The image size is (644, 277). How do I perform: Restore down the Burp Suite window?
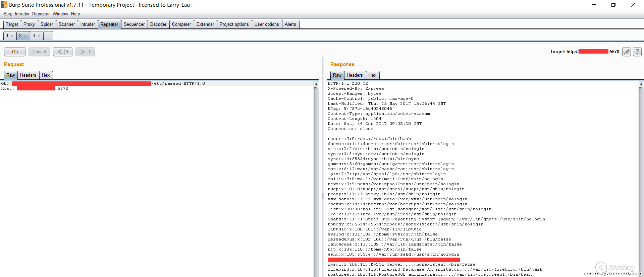(x=613, y=5)
